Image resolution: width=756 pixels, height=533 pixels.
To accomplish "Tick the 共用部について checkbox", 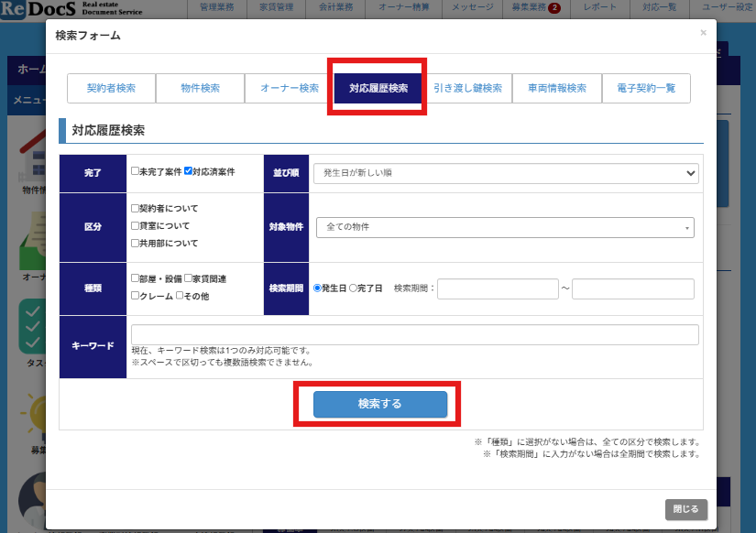I will tap(135, 243).
